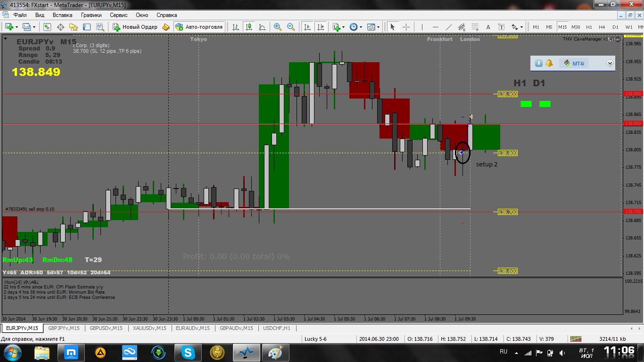Toggle the Auto-trading button

pos(199,27)
